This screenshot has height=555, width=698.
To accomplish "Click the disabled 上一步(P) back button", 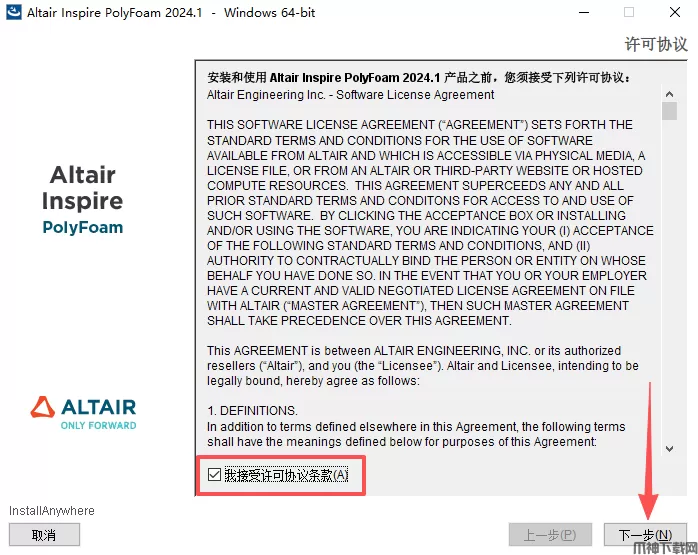I will click(550, 535).
